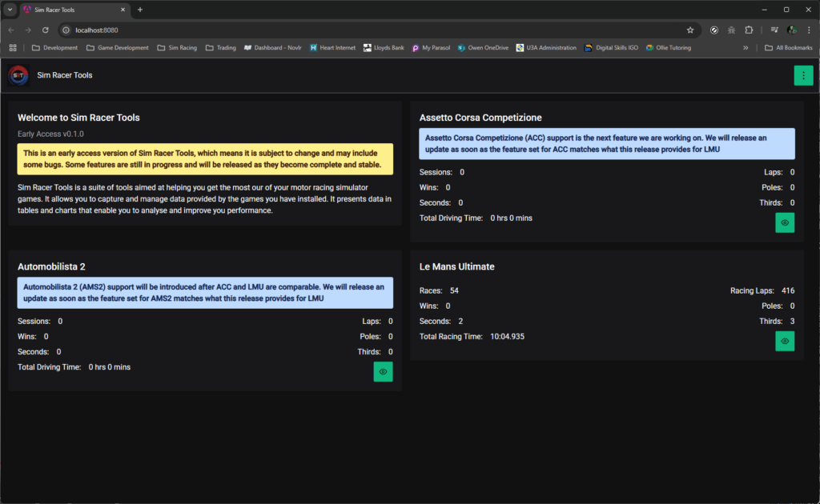Open the Lloyds Bank bookmark
820x504 pixels.
pos(384,47)
